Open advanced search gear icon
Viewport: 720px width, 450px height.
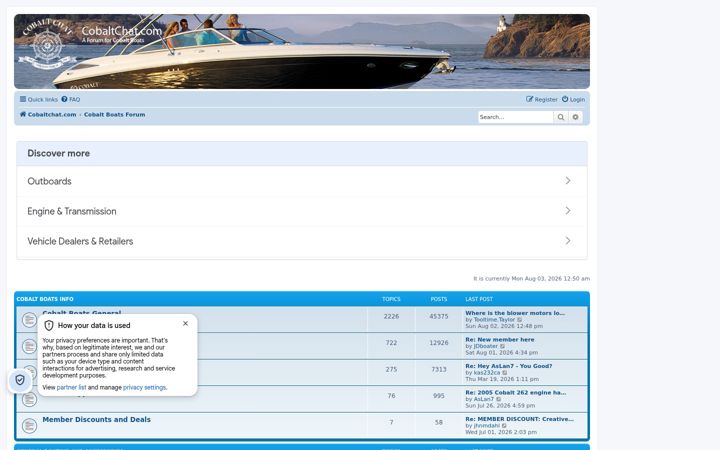pos(575,117)
